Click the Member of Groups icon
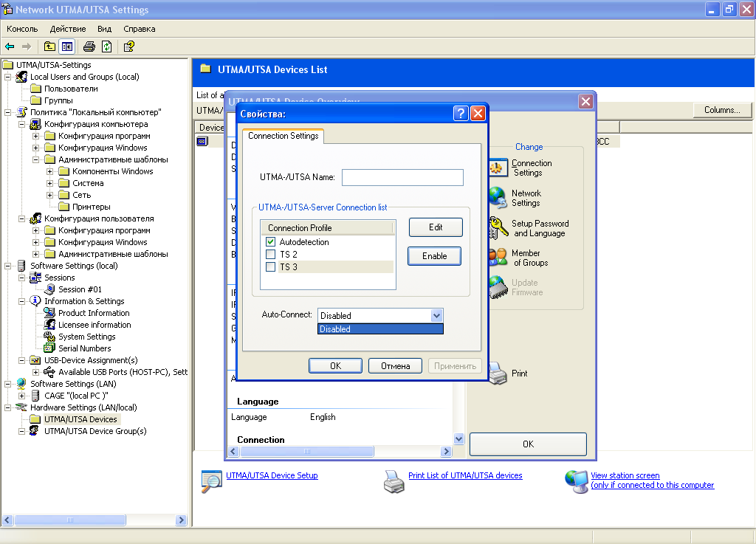756x544 pixels. pos(498,258)
